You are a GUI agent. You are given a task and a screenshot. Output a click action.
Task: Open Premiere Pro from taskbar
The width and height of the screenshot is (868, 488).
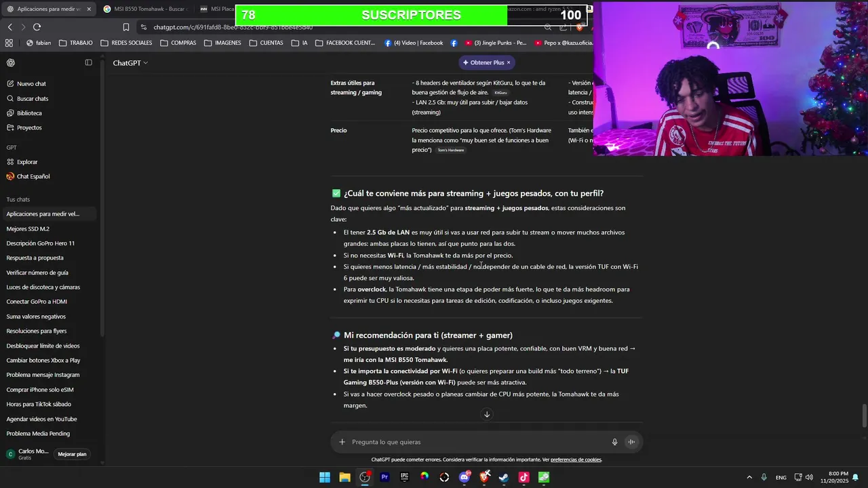point(384,477)
